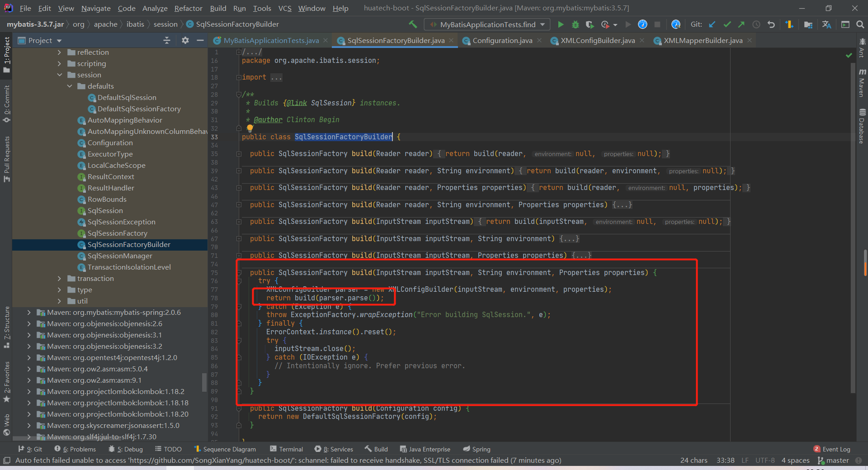
Task: Collapse the session package folder
Action: click(59, 75)
